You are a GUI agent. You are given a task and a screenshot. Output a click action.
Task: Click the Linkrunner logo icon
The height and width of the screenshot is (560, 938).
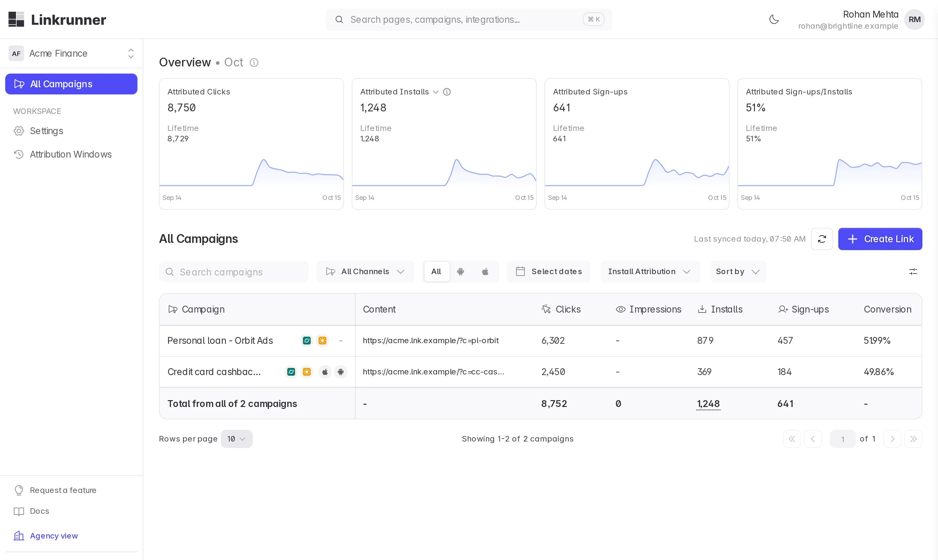[x=16, y=19]
